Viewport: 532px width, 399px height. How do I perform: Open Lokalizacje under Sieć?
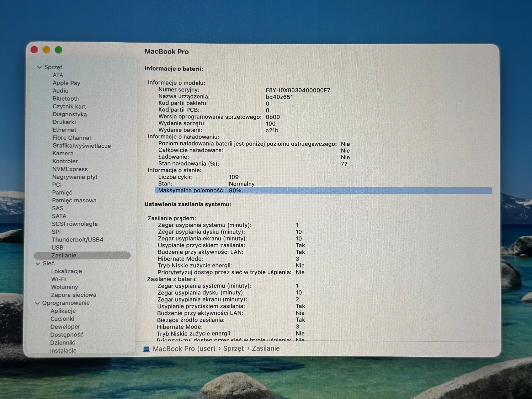67,271
